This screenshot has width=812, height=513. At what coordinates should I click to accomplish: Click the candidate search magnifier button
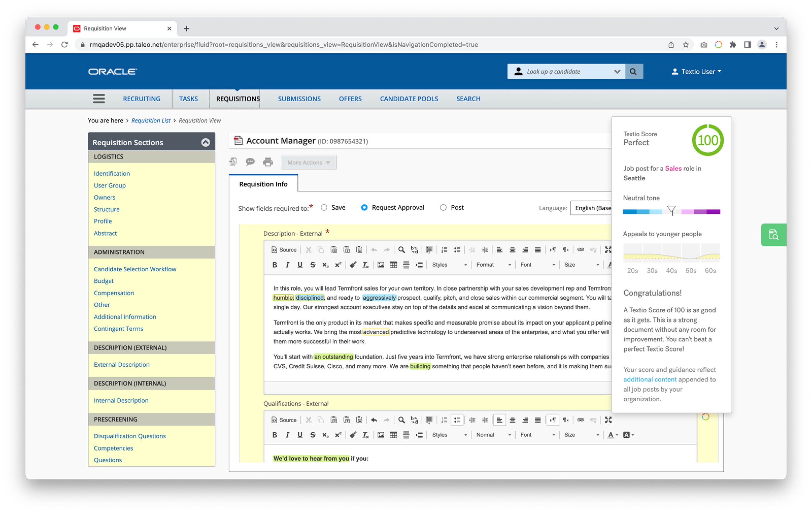[x=633, y=72]
